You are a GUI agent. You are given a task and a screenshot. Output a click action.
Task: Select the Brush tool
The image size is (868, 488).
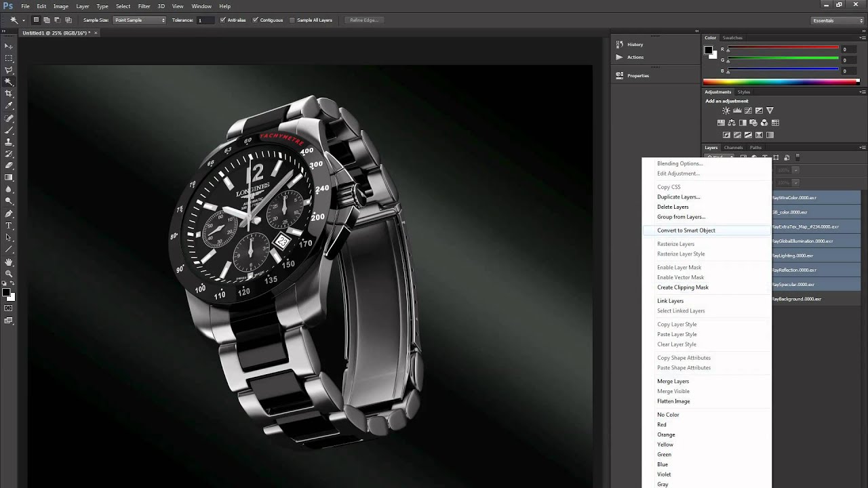9,129
